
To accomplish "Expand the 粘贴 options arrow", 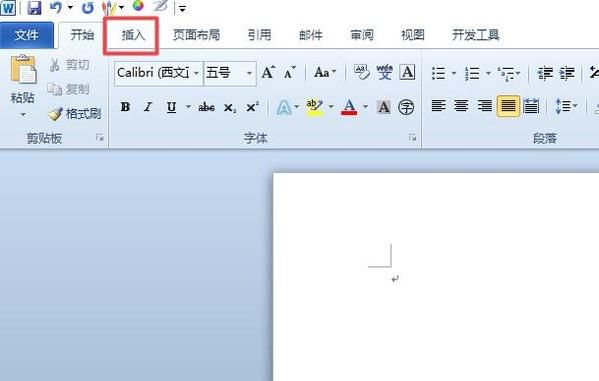I will click(x=23, y=114).
